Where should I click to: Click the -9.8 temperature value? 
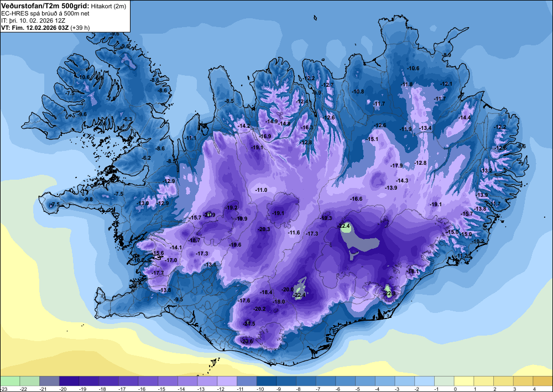coord(88,199)
